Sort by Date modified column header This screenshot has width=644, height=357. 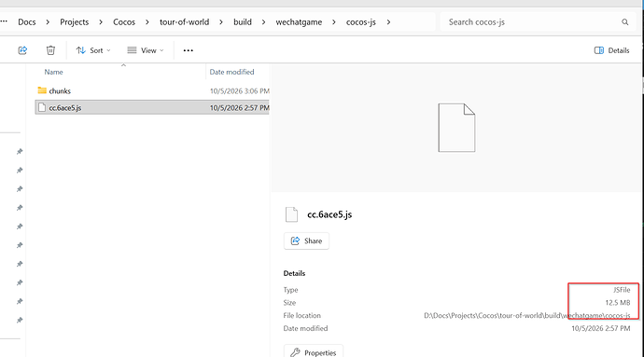click(x=232, y=72)
